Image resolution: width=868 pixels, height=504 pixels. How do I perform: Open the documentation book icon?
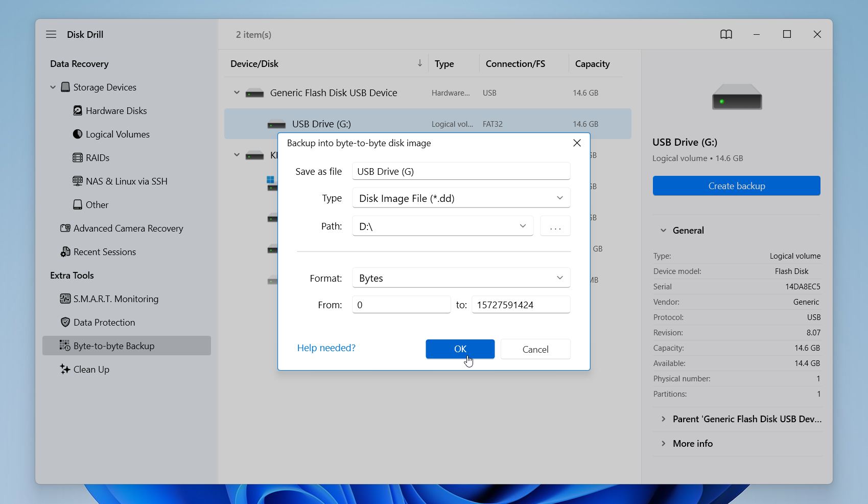click(x=726, y=34)
